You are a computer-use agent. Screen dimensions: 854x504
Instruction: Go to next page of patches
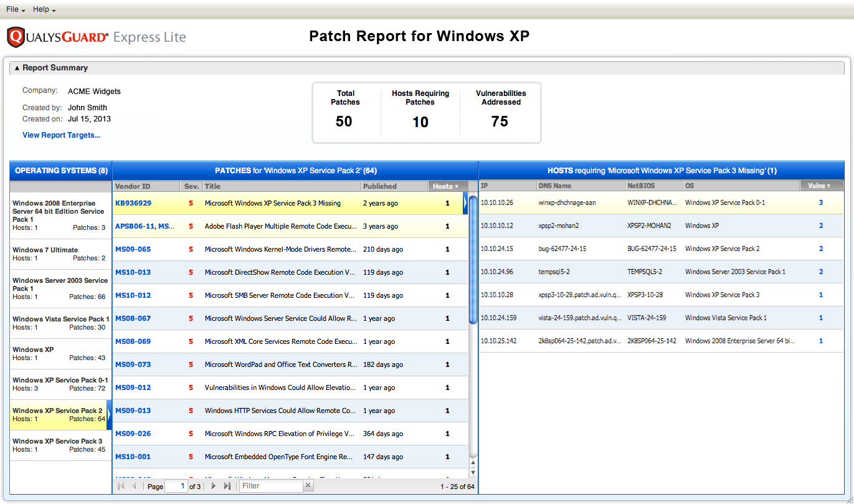click(x=214, y=486)
